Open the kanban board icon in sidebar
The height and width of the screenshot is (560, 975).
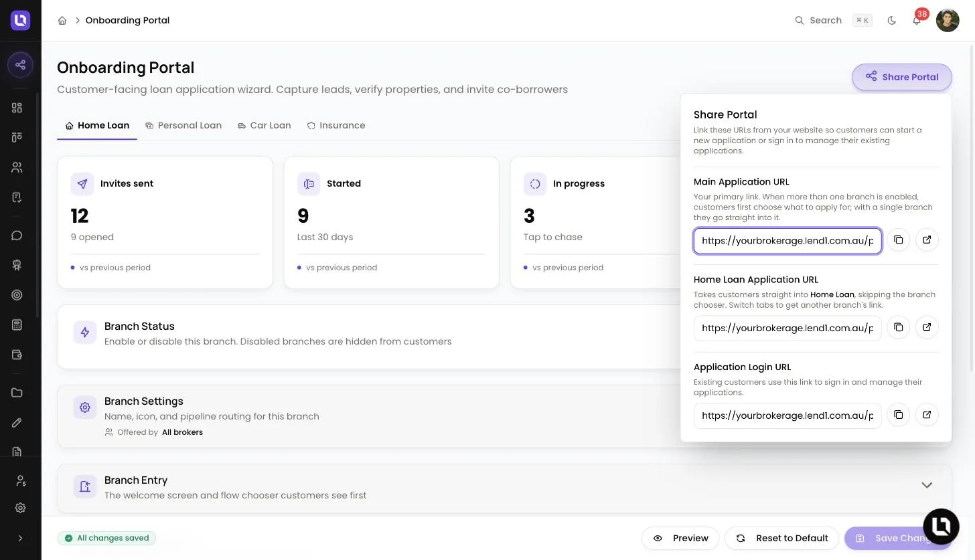point(17,137)
